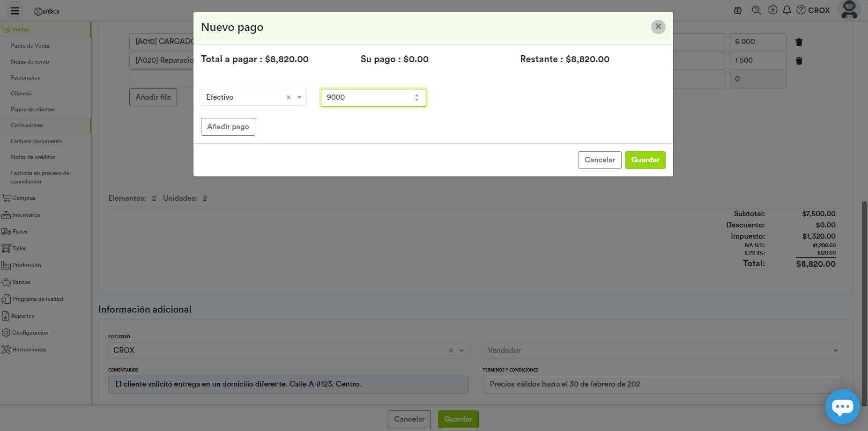Expand the Efectivo payment method dropdown

(299, 97)
